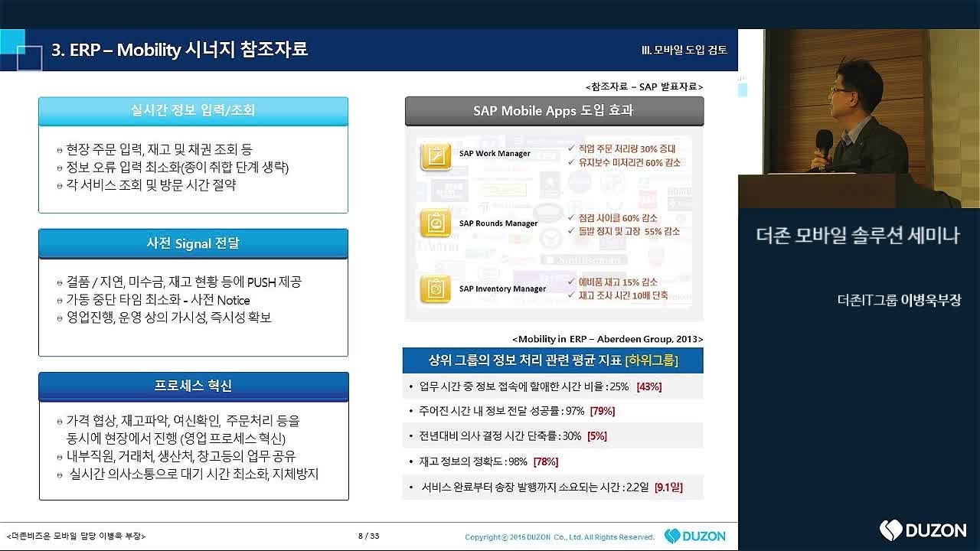Click bullet 내부직원, 거래처, 생산처 업무 공유
Screen dimensions: 980x551
[176, 456]
